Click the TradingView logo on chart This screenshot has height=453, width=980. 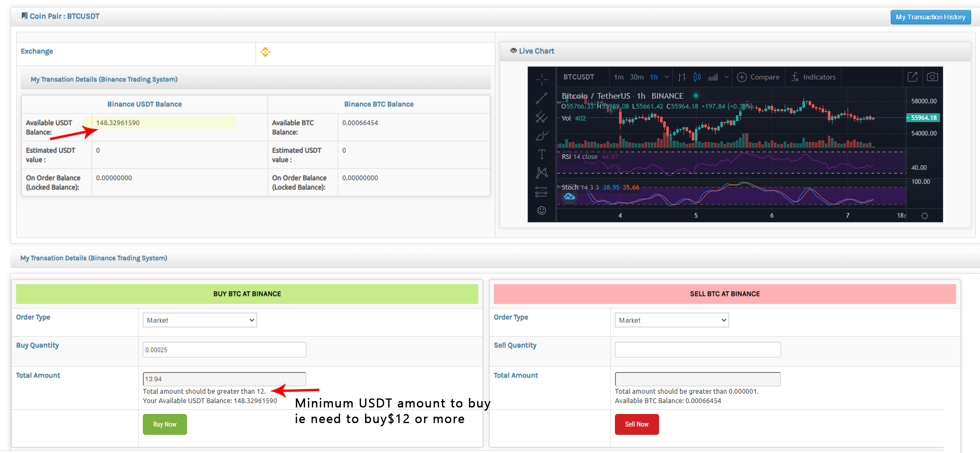[x=570, y=196]
